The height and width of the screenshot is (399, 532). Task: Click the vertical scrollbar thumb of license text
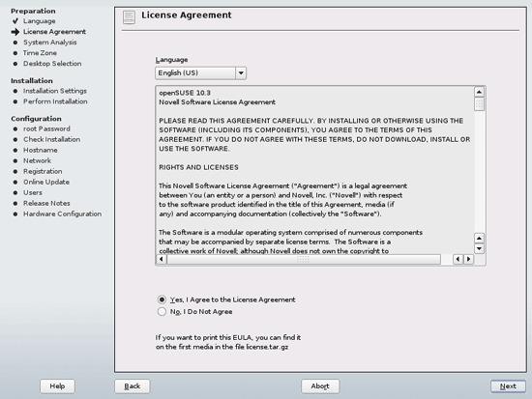click(479, 104)
